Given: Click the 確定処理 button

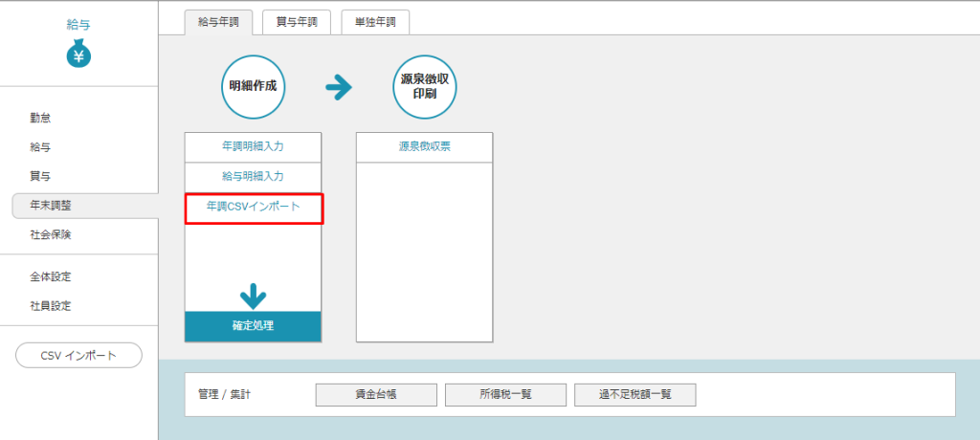Looking at the screenshot, I should click(253, 326).
